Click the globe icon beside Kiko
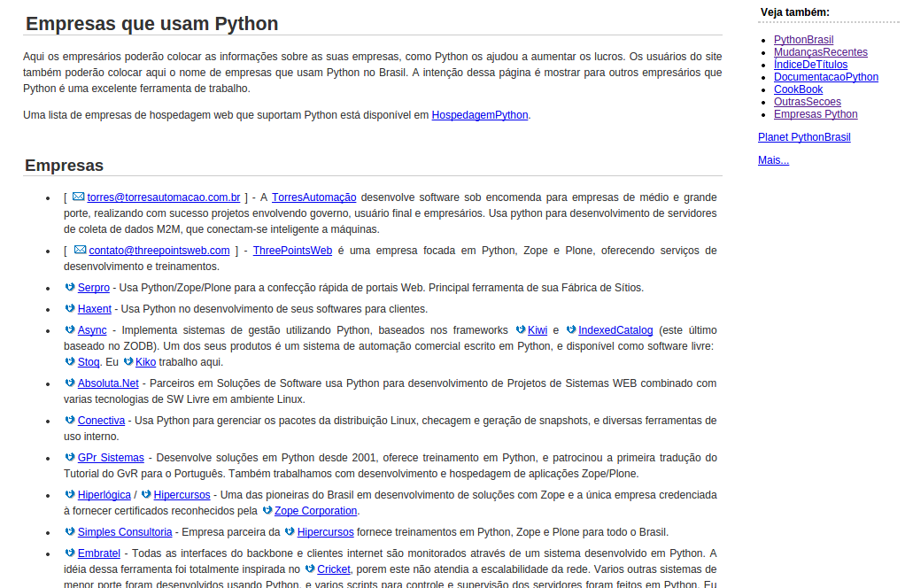The height and width of the screenshot is (588, 905). 128,361
